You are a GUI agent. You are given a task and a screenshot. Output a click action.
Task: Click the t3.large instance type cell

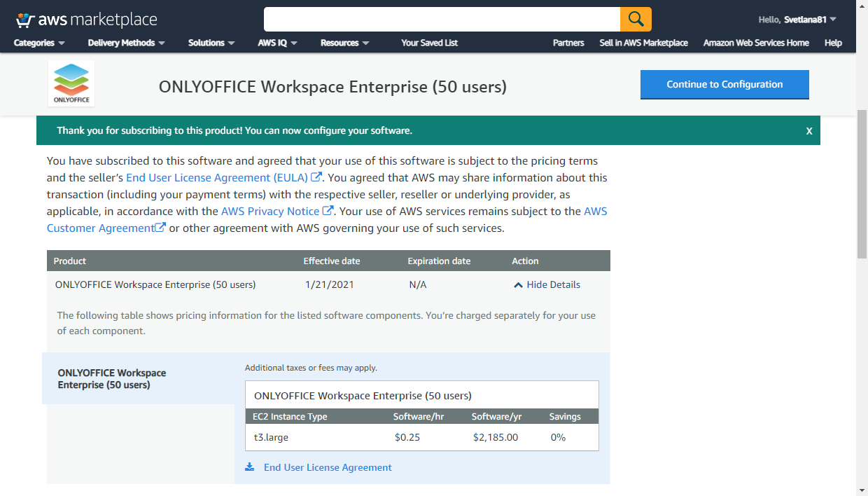pos(272,437)
